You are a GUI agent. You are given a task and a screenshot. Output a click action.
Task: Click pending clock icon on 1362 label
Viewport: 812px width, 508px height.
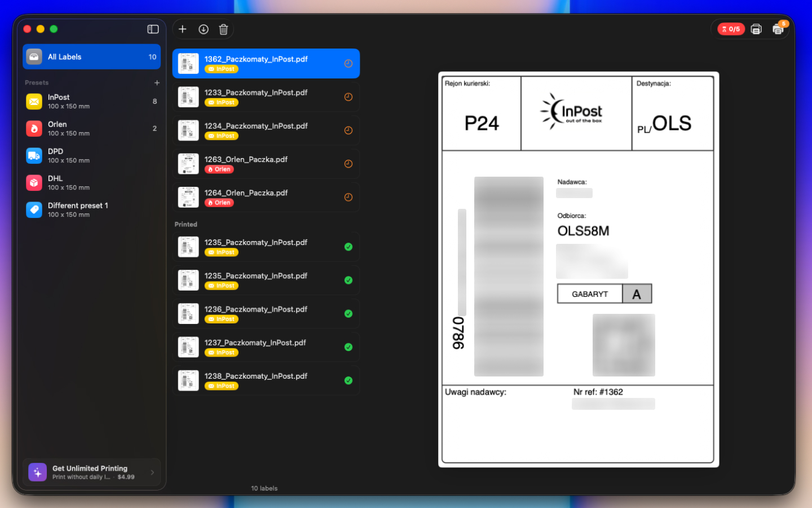point(348,64)
